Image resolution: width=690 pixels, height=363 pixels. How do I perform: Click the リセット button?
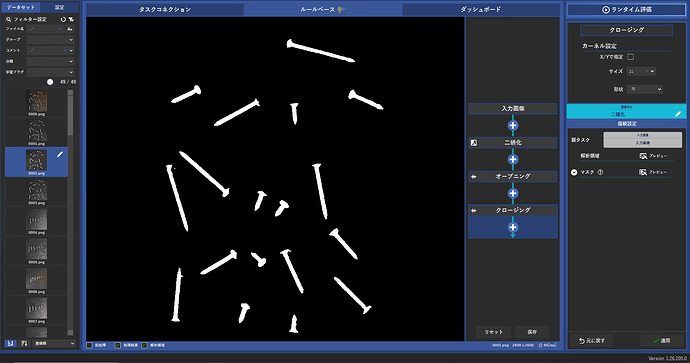point(494,332)
